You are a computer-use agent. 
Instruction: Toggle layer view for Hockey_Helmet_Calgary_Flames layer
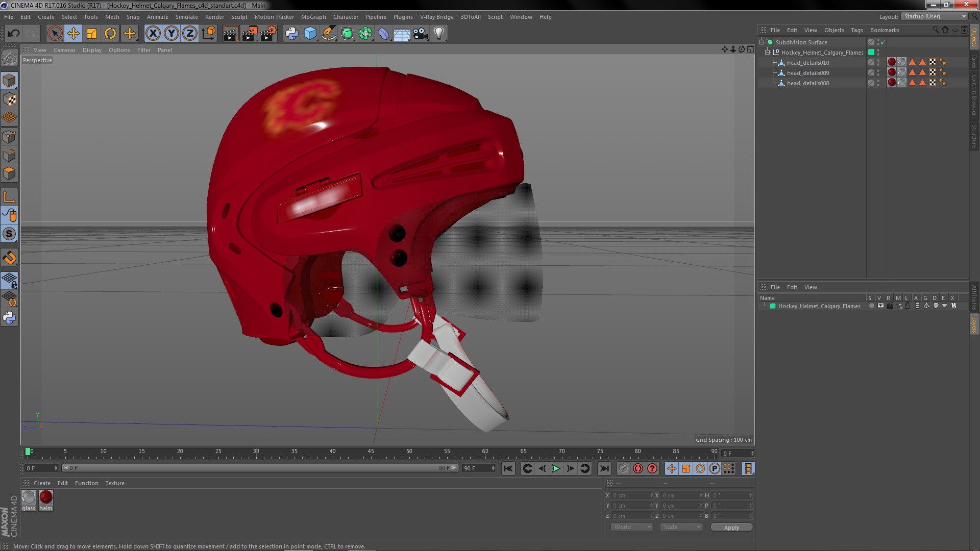click(880, 306)
